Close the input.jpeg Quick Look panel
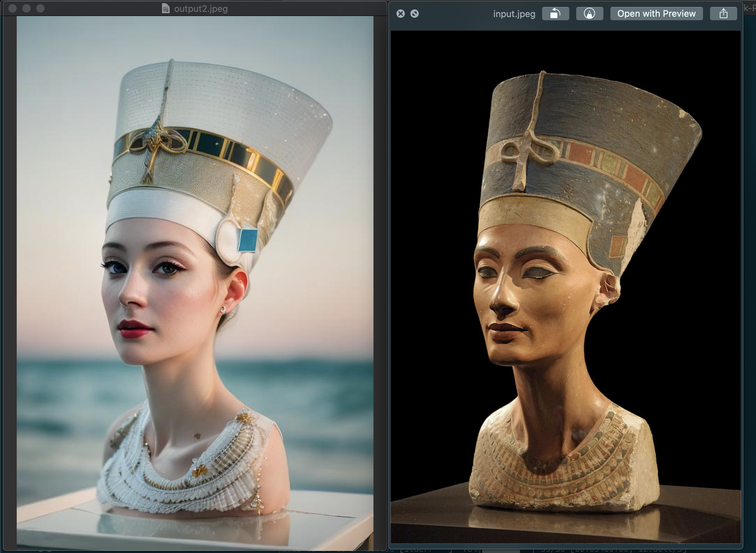The height and width of the screenshot is (553, 756). [x=401, y=14]
